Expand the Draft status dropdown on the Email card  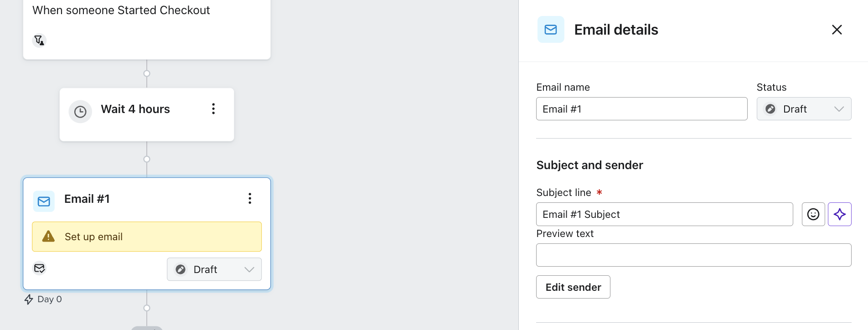[214, 269]
